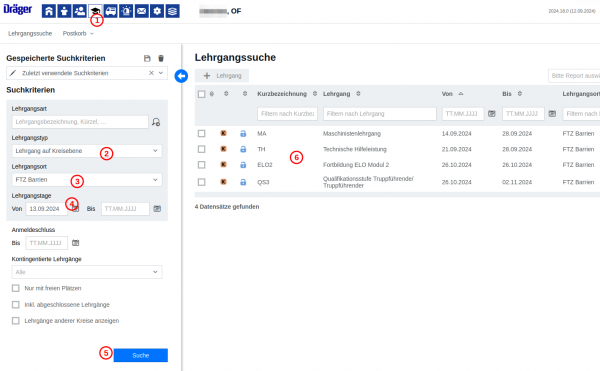
Task: Save the current search criteria (disk icon)
Action: tap(147, 58)
